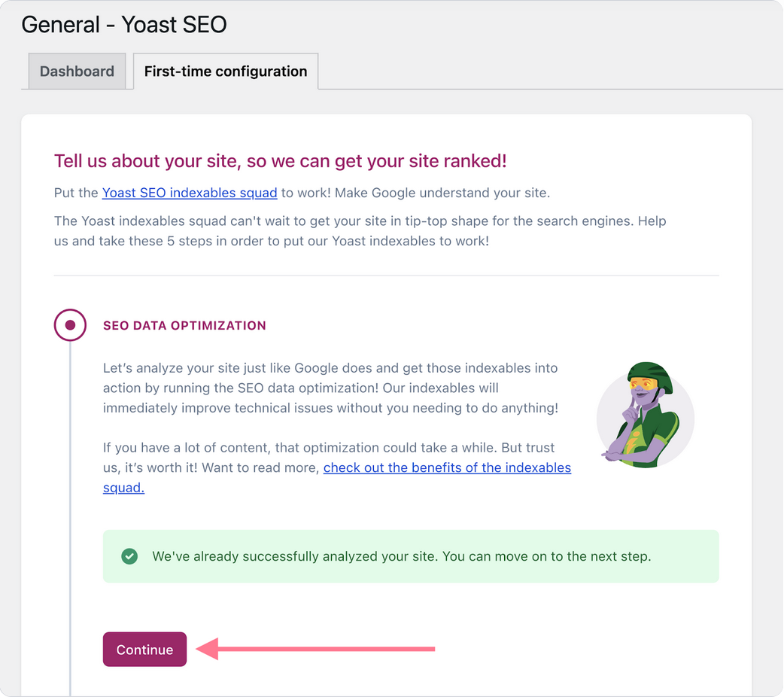Click the Continue button
The height and width of the screenshot is (697, 784).
click(144, 650)
